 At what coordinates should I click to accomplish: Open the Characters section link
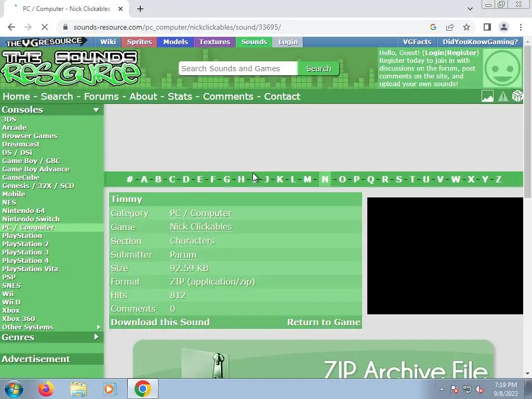(x=192, y=241)
